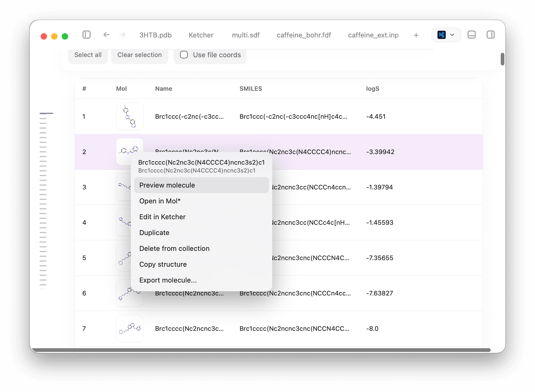Select the logS value -1.45593
The width and height of the screenshot is (535, 392).
380,223
